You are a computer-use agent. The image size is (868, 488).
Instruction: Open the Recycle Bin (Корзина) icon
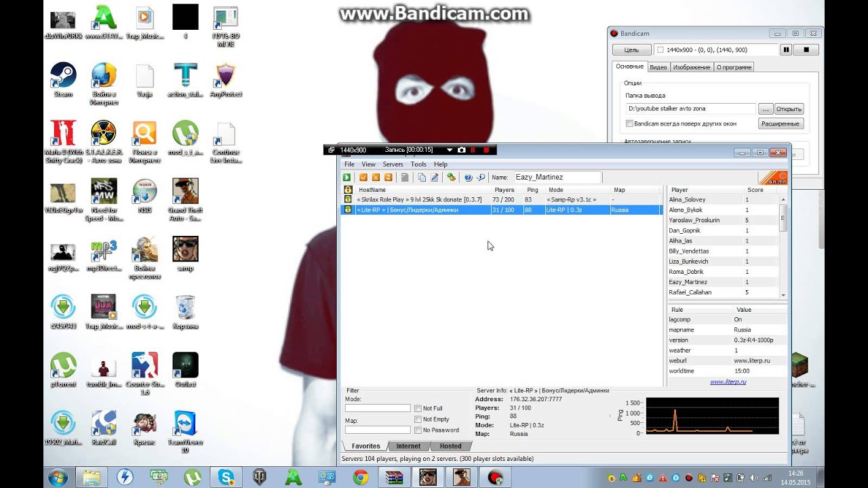(x=185, y=312)
